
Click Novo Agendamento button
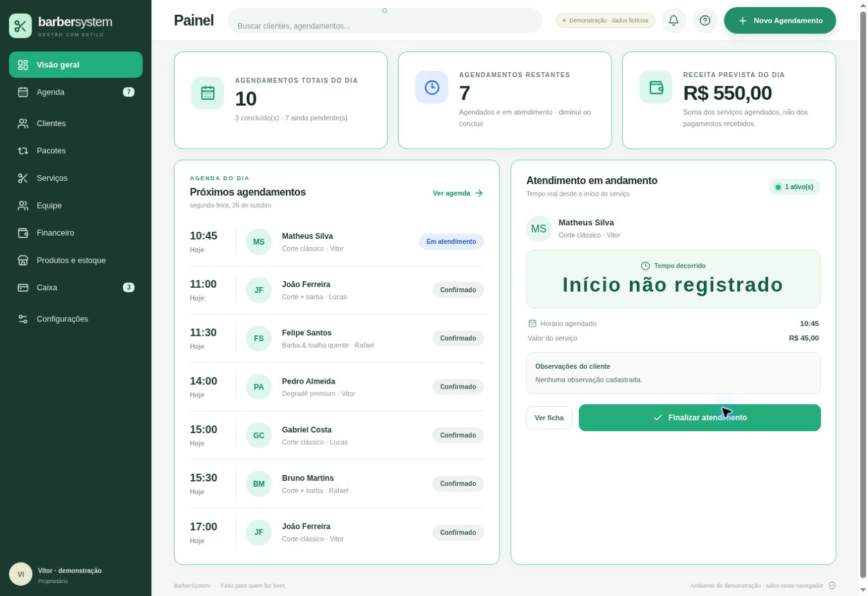pyautogui.click(x=780, y=21)
